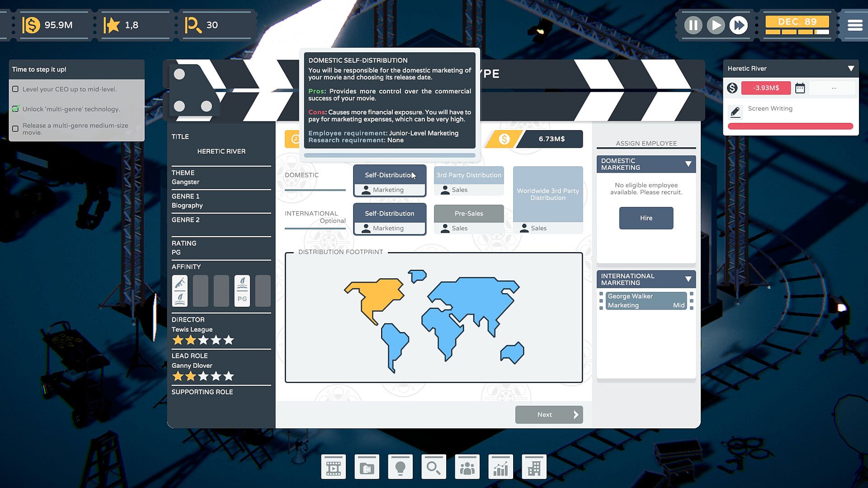Open the statistics chart icon
This screenshot has height=488, width=868.
tap(500, 467)
